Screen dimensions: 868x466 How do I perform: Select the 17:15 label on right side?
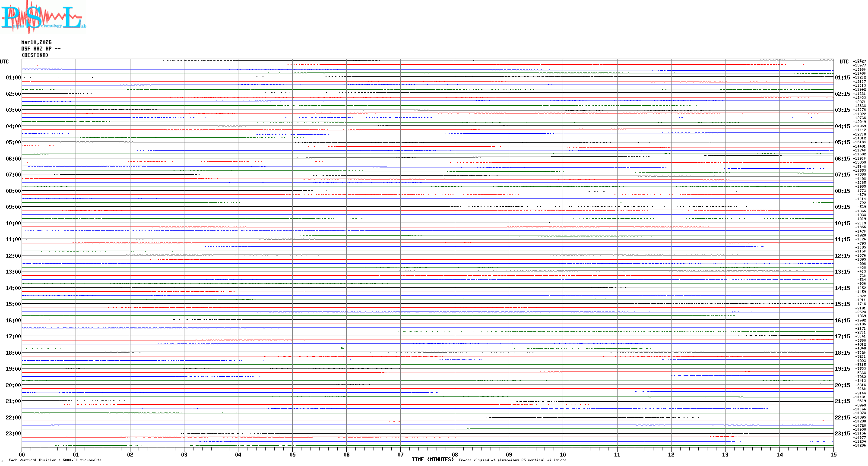coord(842,337)
